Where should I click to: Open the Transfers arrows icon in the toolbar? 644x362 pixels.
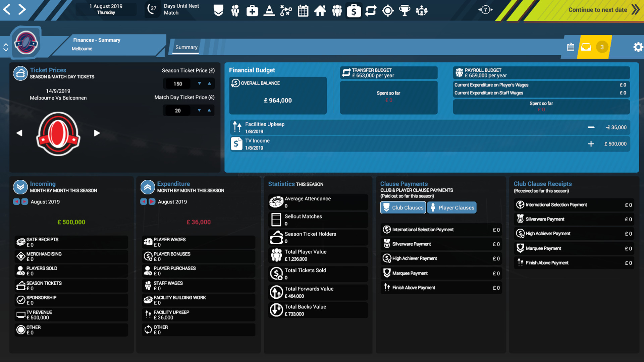[371, 10]
